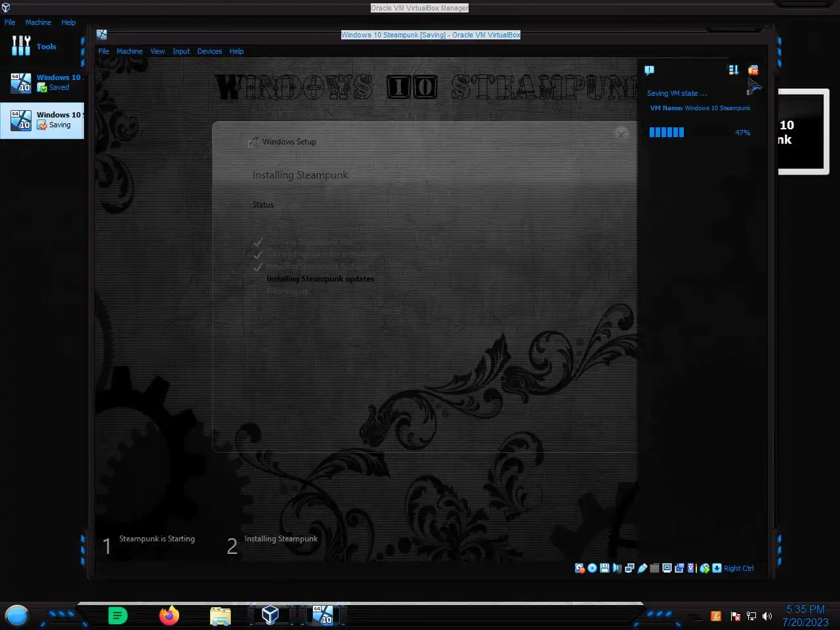Click the Steampunk is Starting step label
Screen dimensions: 840x630
(x=157, y=539)
